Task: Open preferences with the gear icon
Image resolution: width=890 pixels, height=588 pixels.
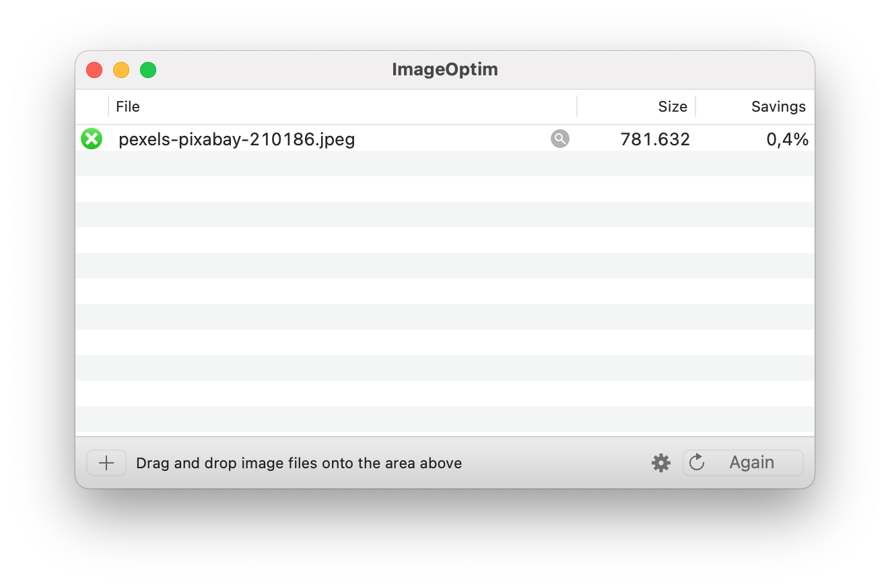Action: [661, 463]
